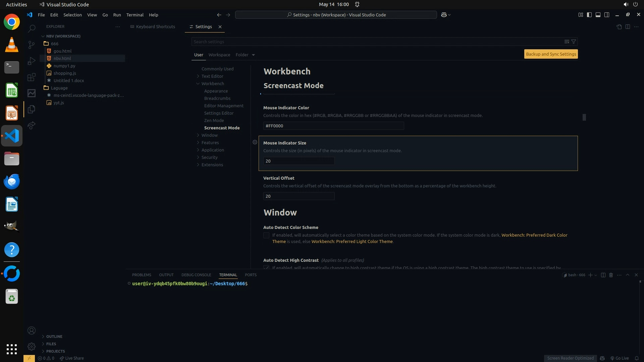644x362 pixels.
Task: Click the Mouse Indicator Color hex field
Action: click(x=333, y=126)
